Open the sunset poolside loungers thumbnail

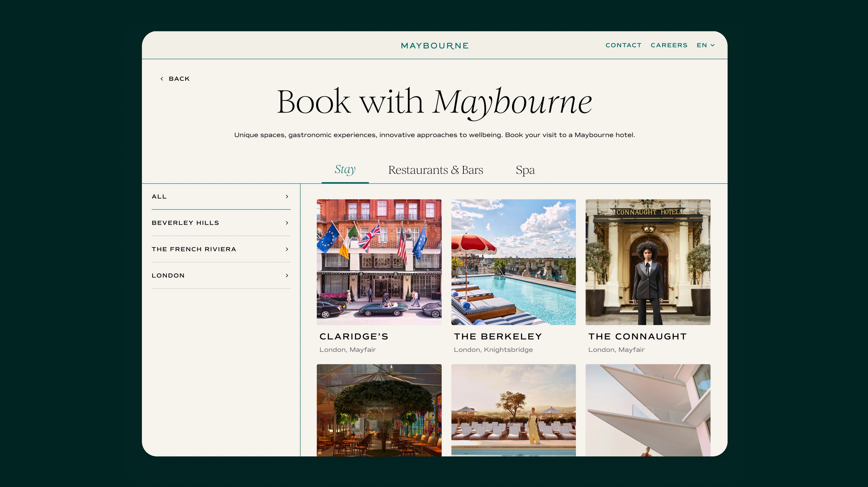[x=513, y=410]
